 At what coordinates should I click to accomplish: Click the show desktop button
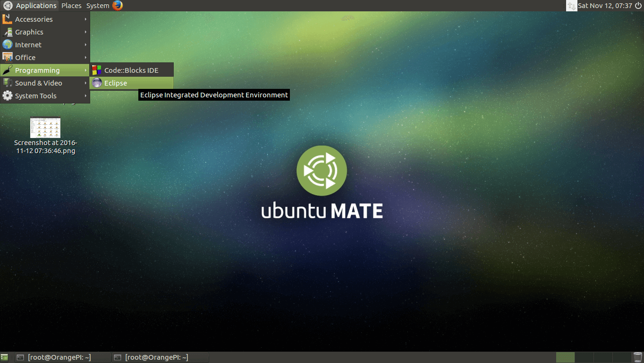pos(5,357)
